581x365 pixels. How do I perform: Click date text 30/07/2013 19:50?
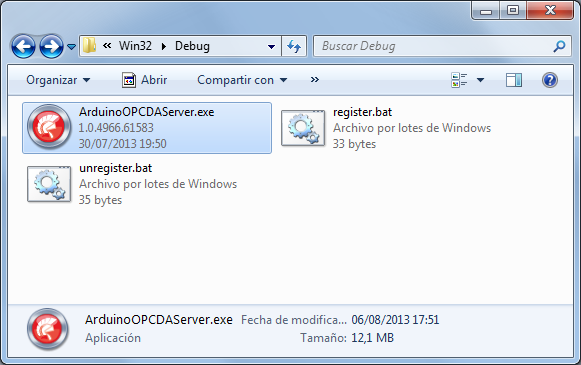pos(122,144)
